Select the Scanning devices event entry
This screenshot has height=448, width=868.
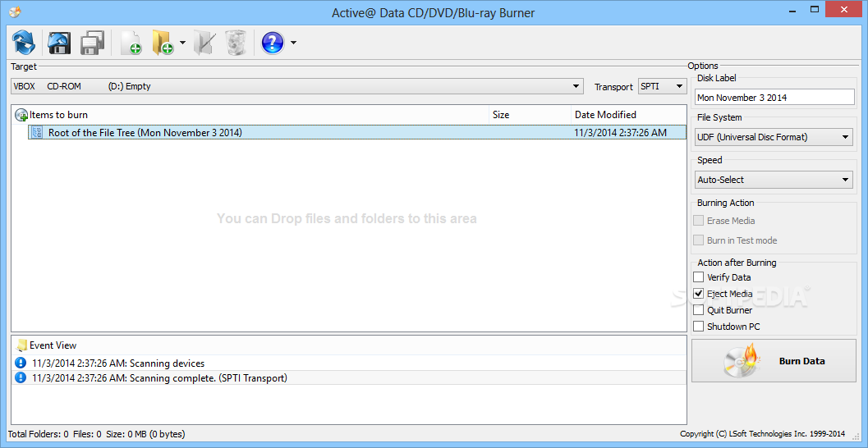point(349,363)
